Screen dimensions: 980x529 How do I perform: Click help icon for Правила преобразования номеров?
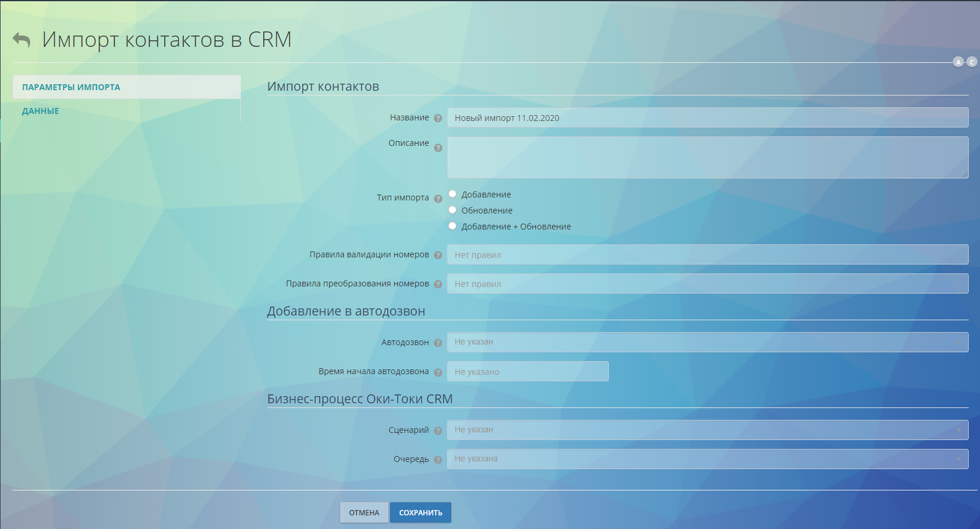click(x=438, y=284)
